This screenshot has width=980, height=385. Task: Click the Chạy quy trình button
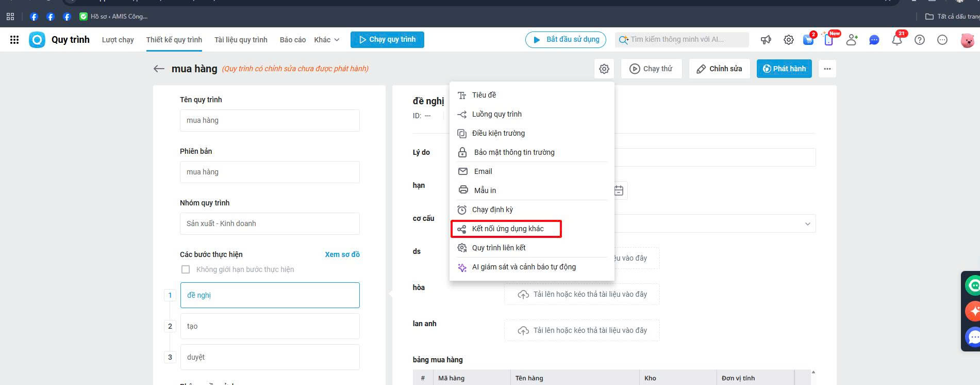coord(387,40)
